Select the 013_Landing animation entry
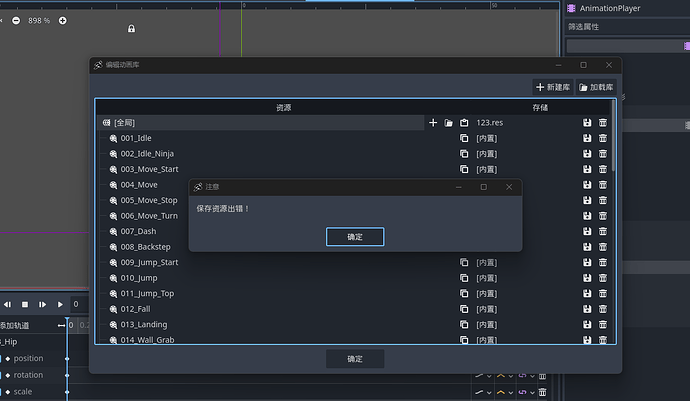690x401 pixels. pos(144,324)
